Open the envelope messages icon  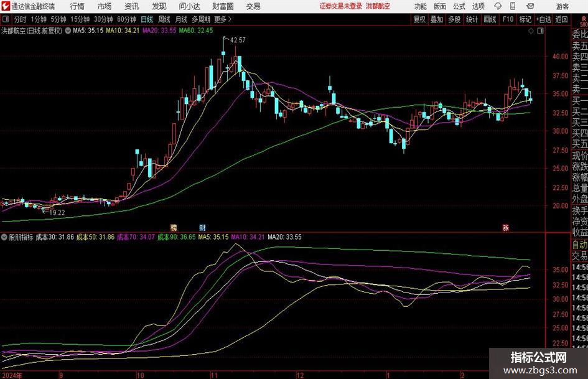click(x=530, y=6)
